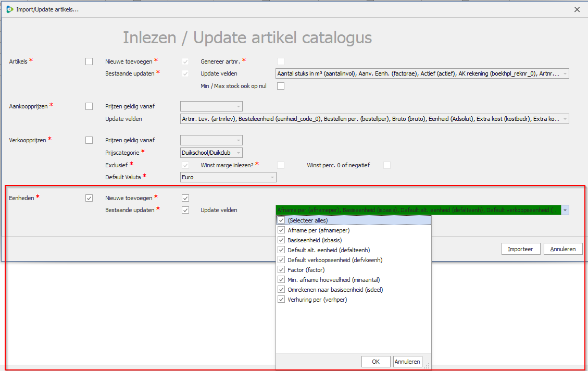Uncheck Omrekenen naar basiseenheid (isdeel)
588x371 pixels.
tap(281, 290)
